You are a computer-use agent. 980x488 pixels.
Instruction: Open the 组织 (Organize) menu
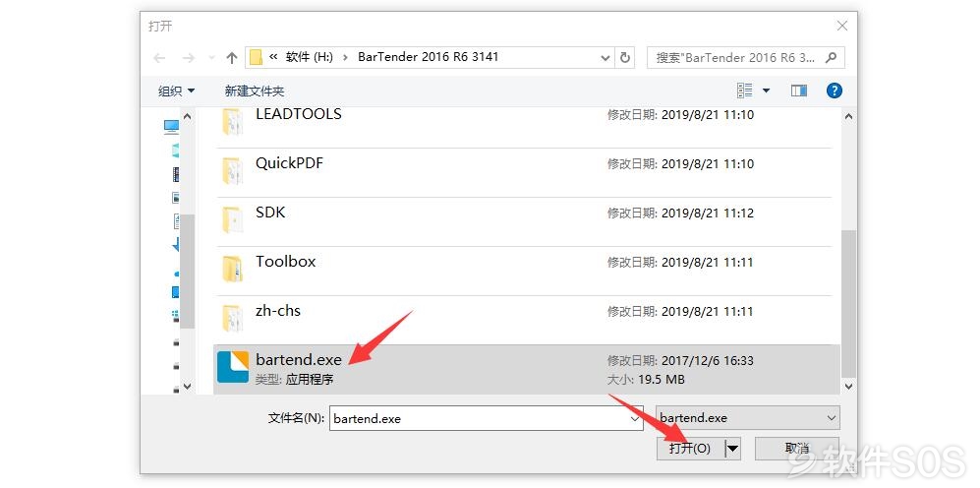tap(176, 91)
